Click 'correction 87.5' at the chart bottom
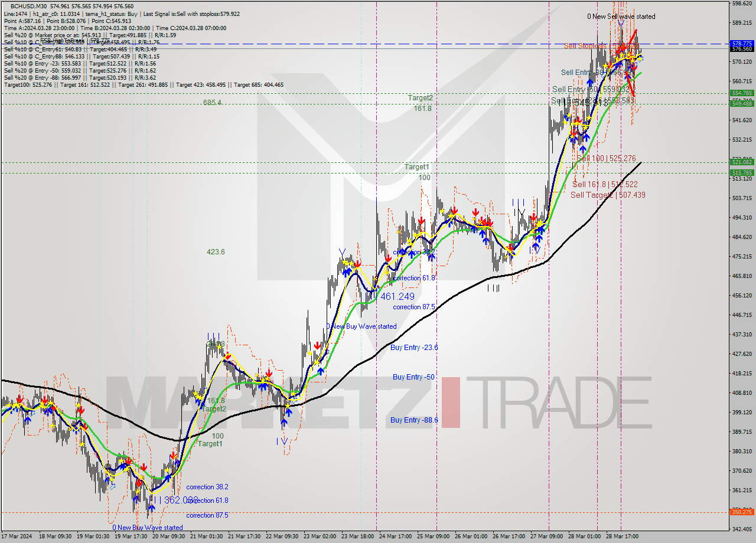Screen dimensions: 756x543 point(207,515)
